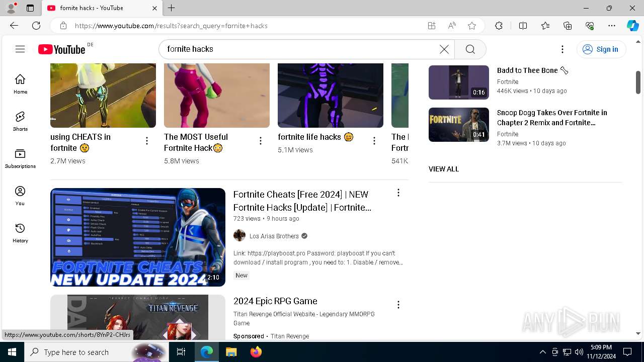
Task: Open Edge profile icon
Action: tap(11, 8)
